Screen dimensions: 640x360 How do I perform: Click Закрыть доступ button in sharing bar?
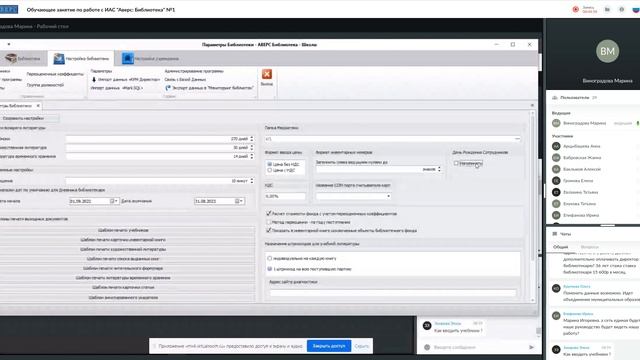(x=329, y=346)
